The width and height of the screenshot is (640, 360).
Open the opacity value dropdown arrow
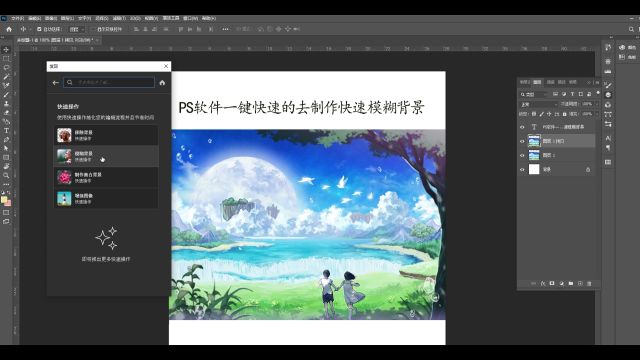[596, 104]
